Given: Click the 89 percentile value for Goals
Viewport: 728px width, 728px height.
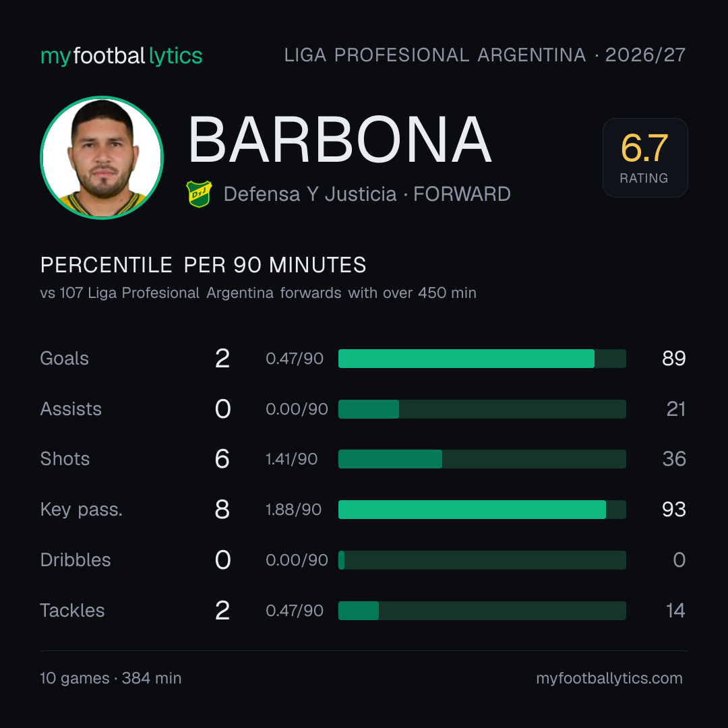Looking at the screenshot, I should click(x=673, y=359).
